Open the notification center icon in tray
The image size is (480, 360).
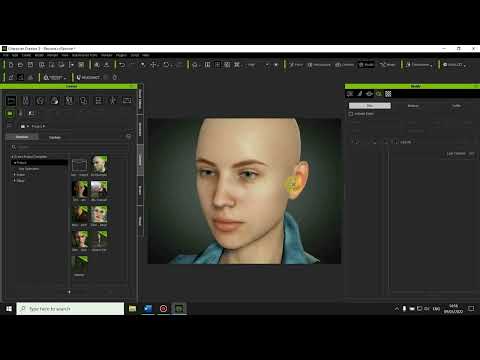click(x=471, y=309)
